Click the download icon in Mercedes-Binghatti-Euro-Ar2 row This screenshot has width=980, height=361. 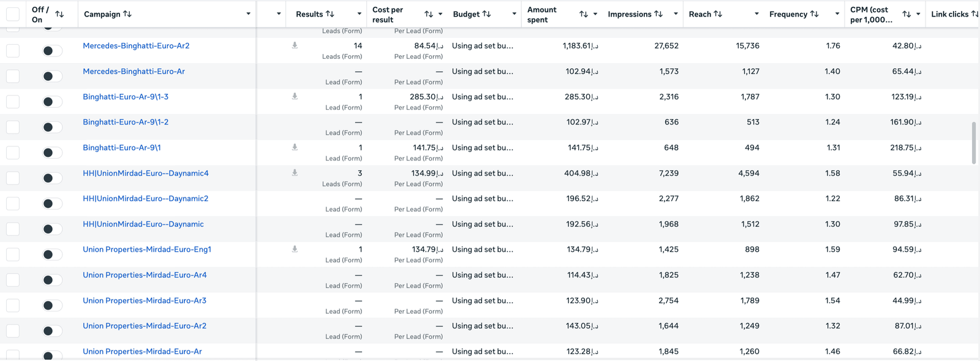pyautogui.click(x=295, y=45)
